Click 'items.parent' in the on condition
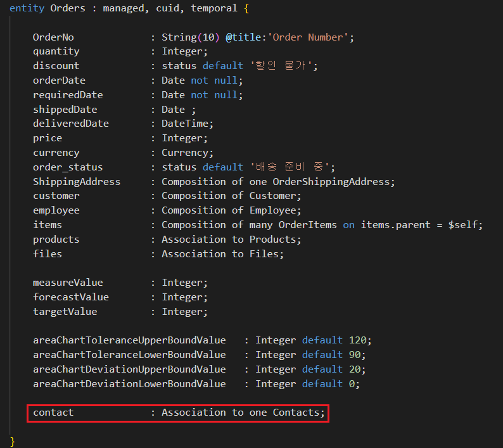 point(395,225)
